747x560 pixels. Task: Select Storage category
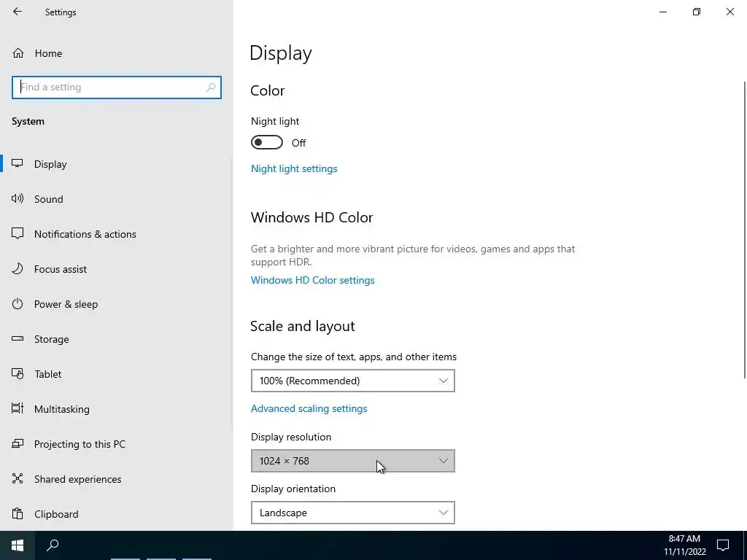(x=52, y=339)
